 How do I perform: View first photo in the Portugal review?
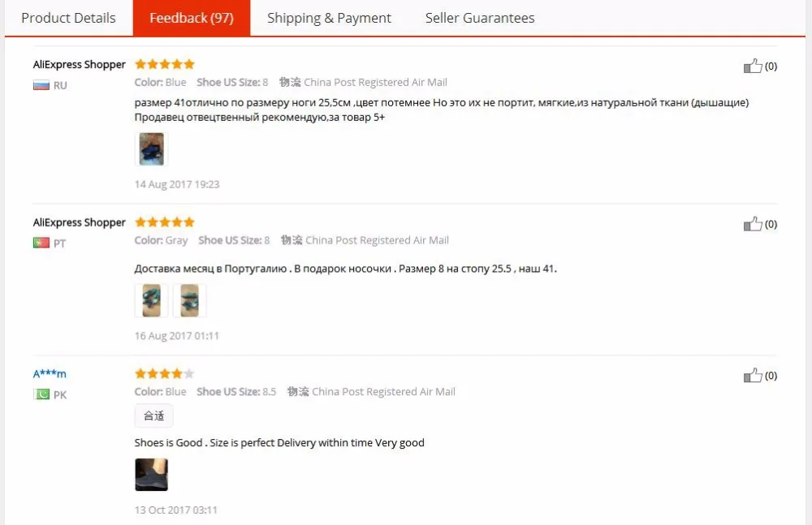tap(151, 300)
